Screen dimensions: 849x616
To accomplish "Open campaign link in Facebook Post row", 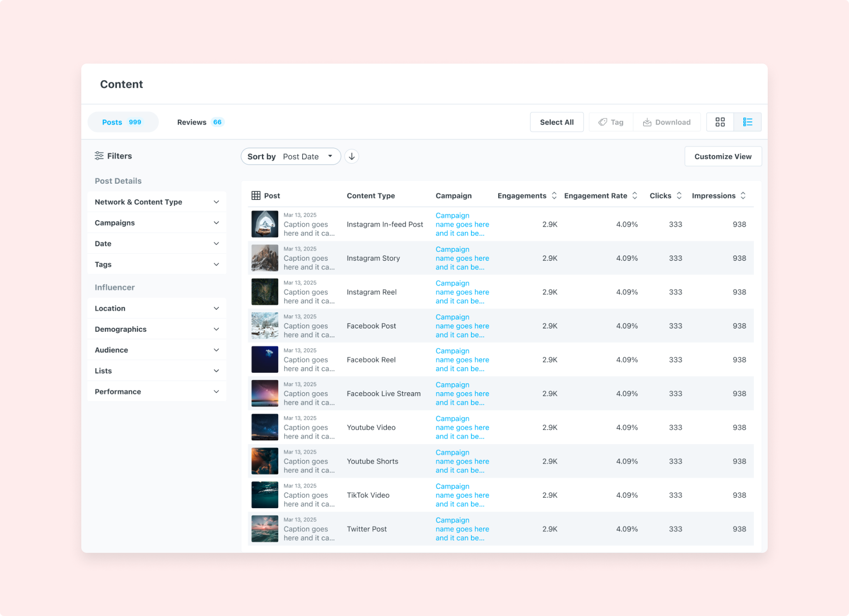I will tap(462, 326).
